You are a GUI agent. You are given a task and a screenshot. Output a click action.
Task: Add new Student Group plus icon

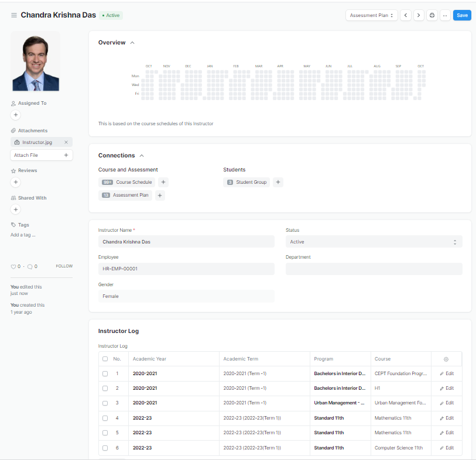pos(278,182)
